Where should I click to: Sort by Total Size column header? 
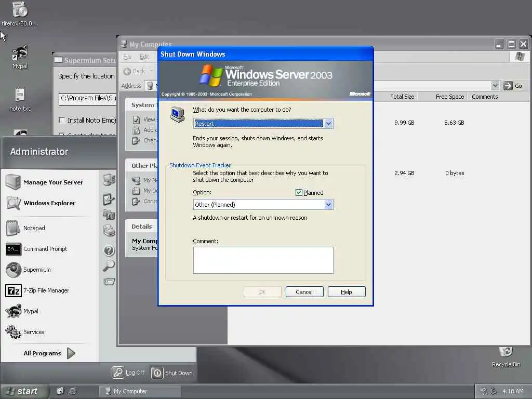(x=402, y=97)
